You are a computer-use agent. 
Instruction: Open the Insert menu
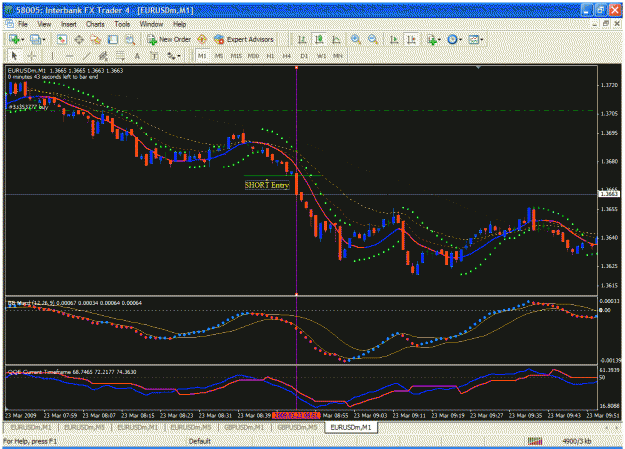pyautogui.click(x=69, y=24)
